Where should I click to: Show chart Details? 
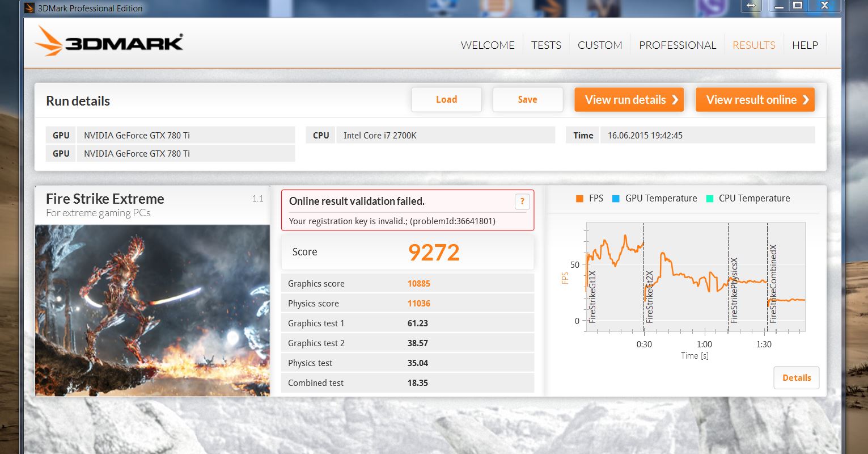click(797, 378)
